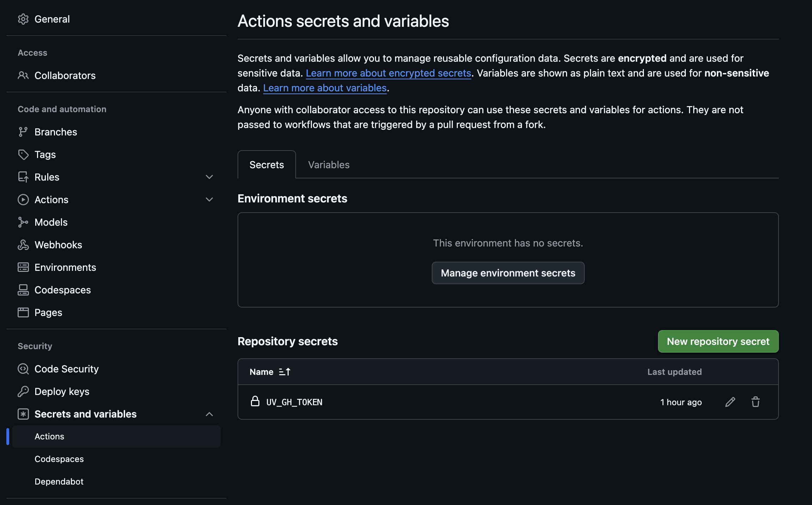Click the Deploy keys key icon
Image resolution: width=812 pixels, height=505 pixels.
pos(23,391)
